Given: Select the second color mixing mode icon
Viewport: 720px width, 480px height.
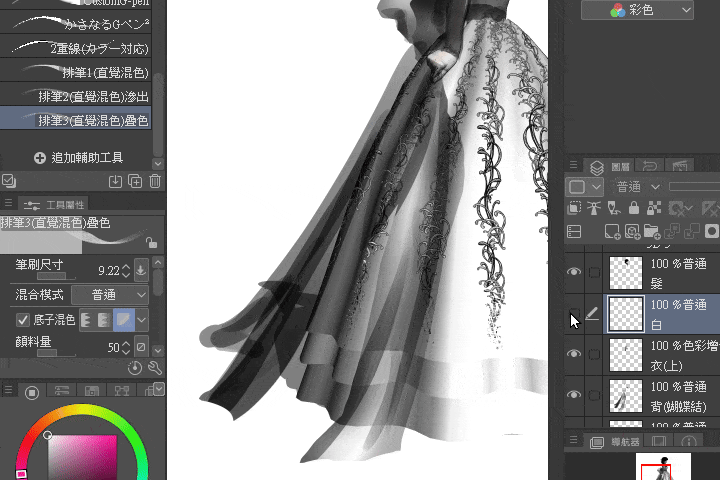Looking at the screenshot, I should pos(104,320).
